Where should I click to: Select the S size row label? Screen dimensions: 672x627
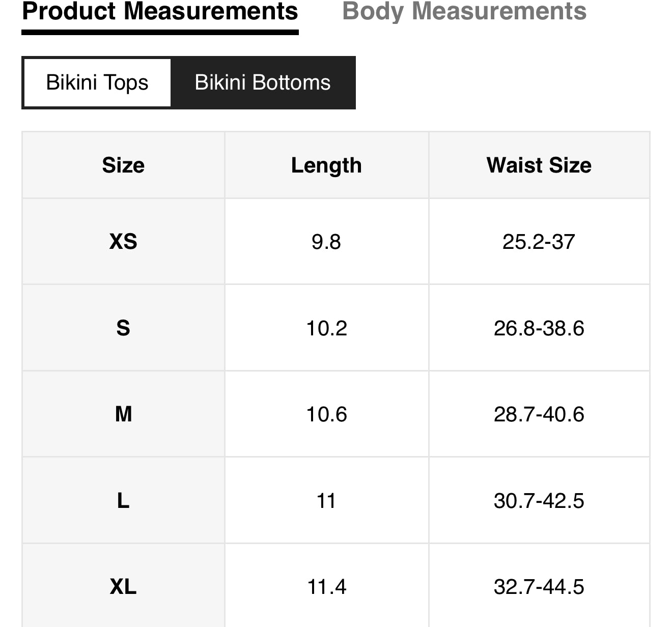123,328
